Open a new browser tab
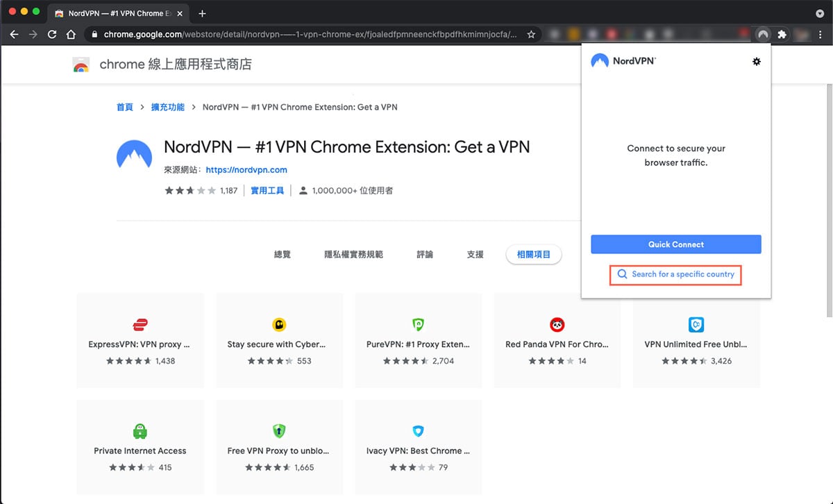The image size is (833, 504). (x=202, y=13)
